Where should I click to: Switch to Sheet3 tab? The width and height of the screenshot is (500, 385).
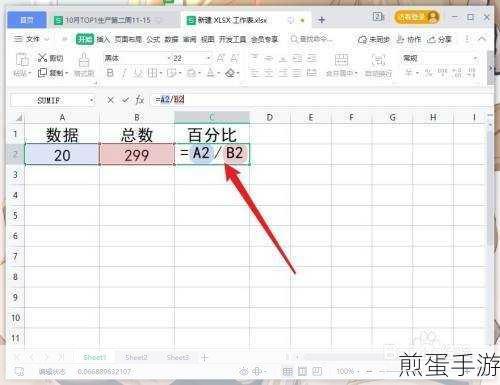click(x=177, y=357)
